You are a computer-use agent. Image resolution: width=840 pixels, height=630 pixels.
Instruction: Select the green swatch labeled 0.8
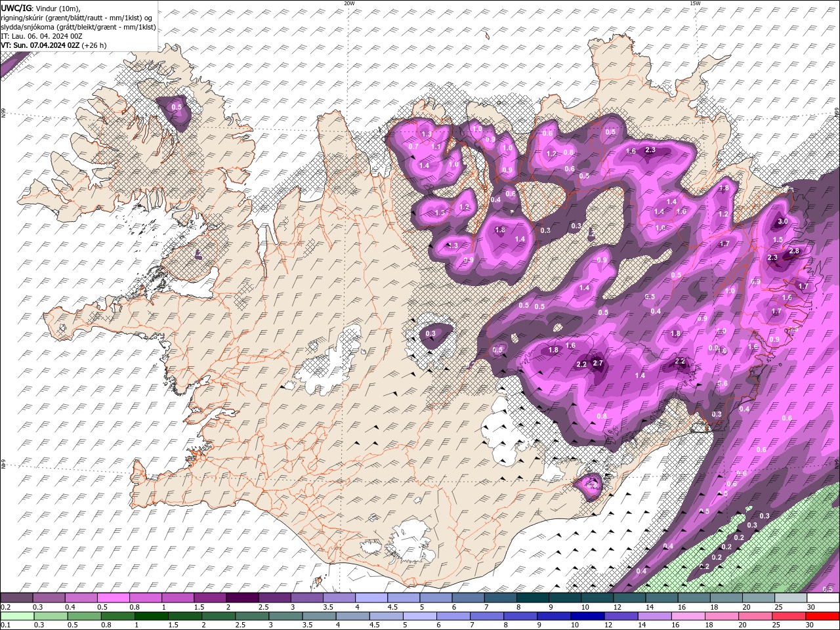point(117,616)
